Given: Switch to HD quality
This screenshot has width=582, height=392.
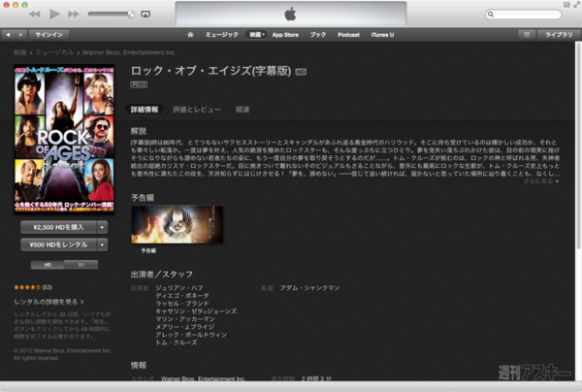Looking at the screenshot, I should pos(48,265).
